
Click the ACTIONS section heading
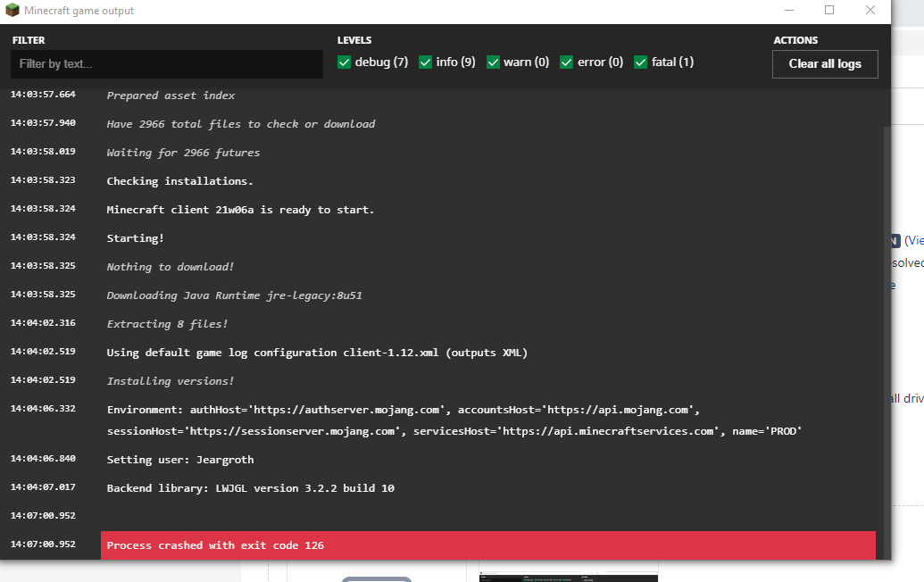coord(795,40)
